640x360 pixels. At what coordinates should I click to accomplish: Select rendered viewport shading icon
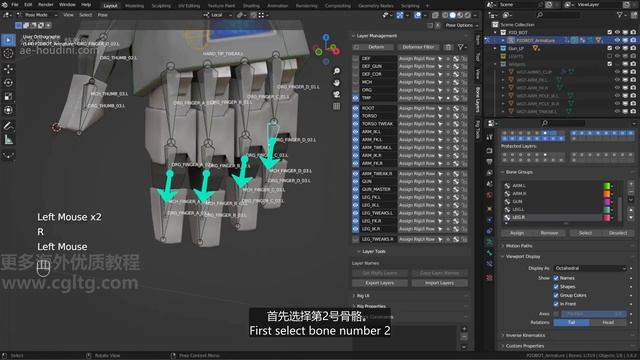468,15
